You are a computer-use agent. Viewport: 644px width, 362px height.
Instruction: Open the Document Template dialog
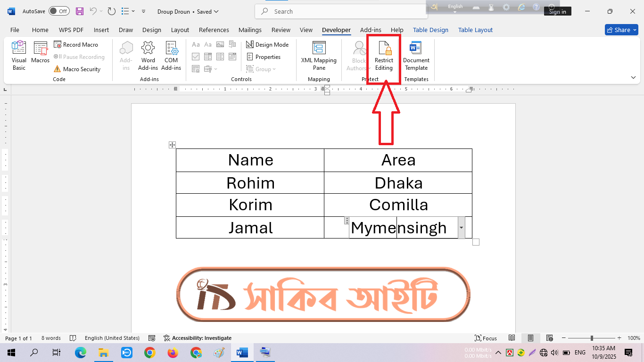[416, 56]
